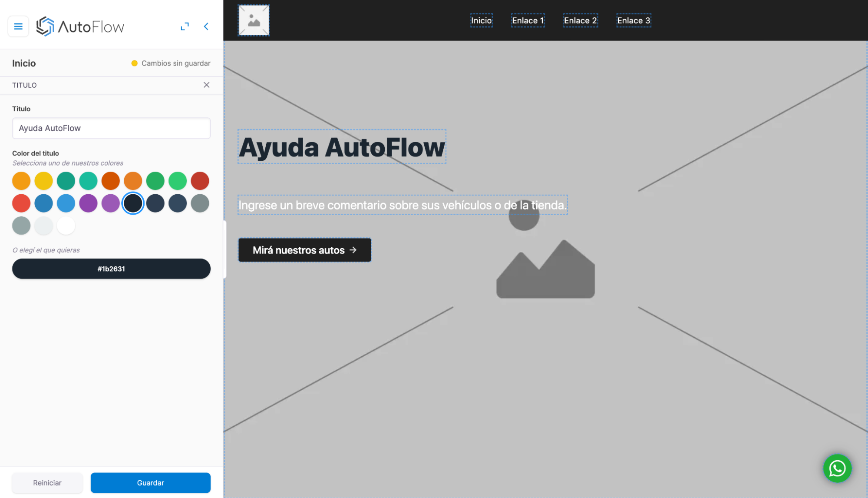868x498 pixels.
Task: Click the selected dark navy swatch
Action: click(x=133, y=203)
